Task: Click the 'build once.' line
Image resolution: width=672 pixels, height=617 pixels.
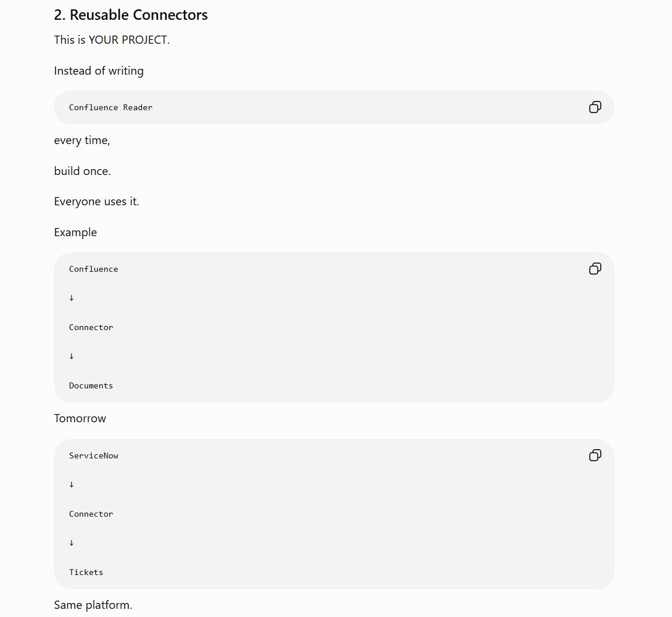Action: (x=82, y=171)
